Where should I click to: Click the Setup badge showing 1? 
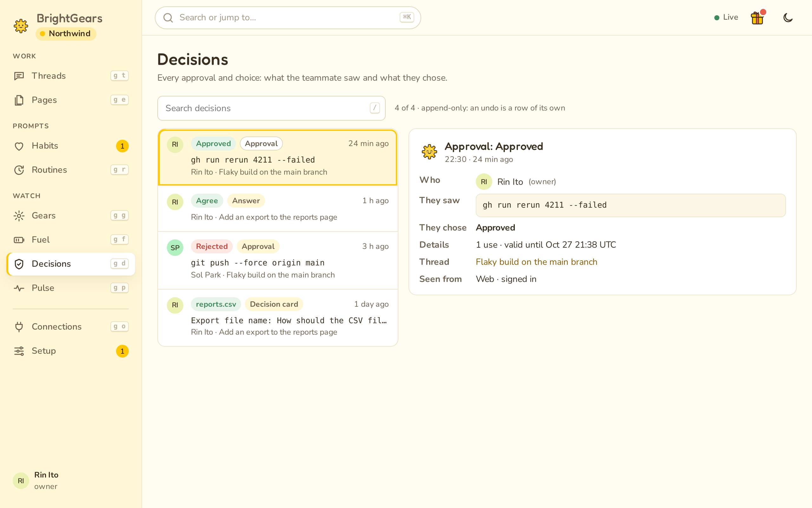(122, 351)
